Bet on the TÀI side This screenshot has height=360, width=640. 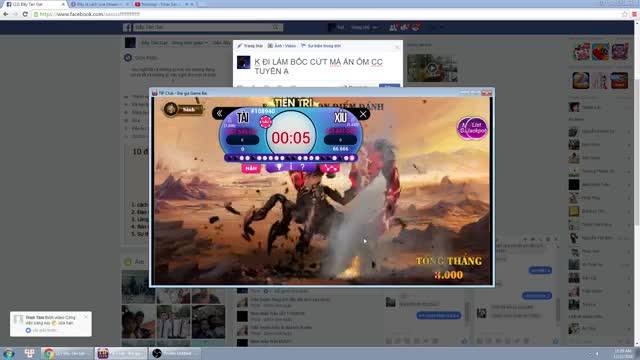coord(243,118)
